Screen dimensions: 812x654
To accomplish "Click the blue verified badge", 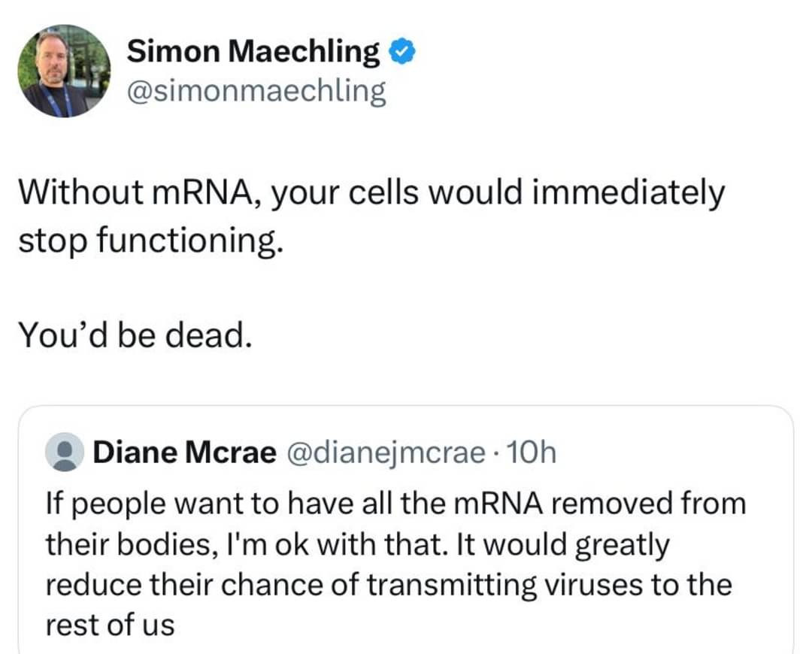I will pyautogui.click(x=402, y=52).
